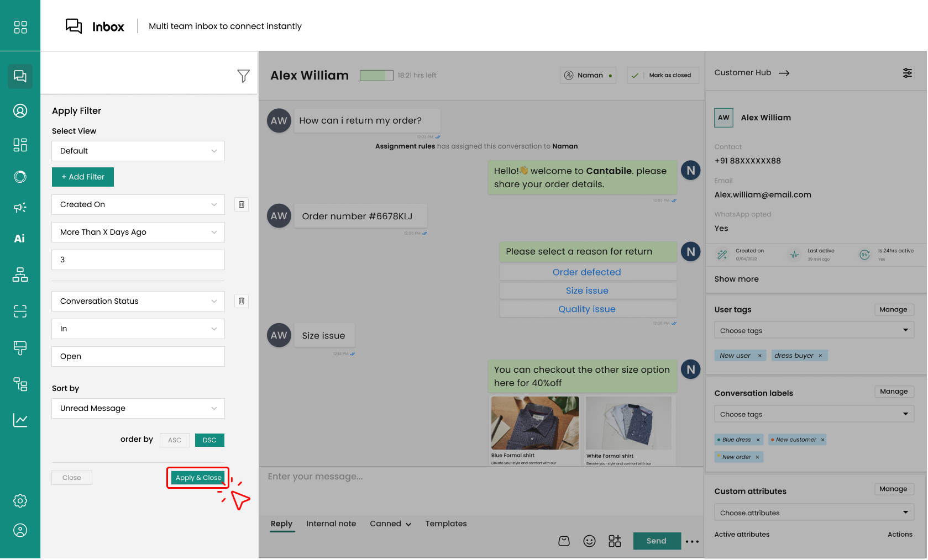The image size is (928, 560).
Task: Open the analytics chart icon in sidebar
Action: [x=20, y=420]
